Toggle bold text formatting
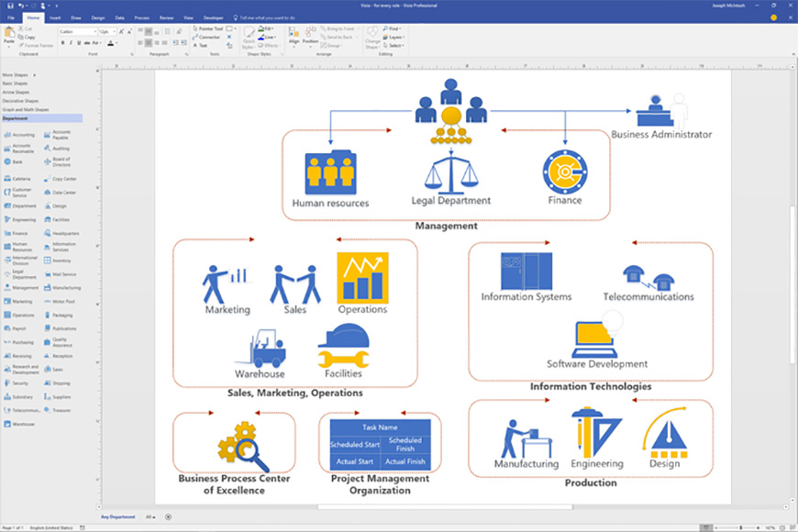 (x=62, y=42)
